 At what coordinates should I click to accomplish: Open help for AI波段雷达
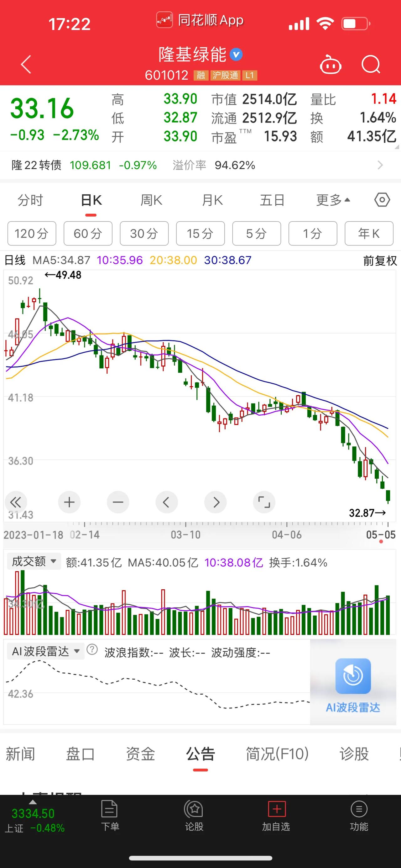point(92,649)
